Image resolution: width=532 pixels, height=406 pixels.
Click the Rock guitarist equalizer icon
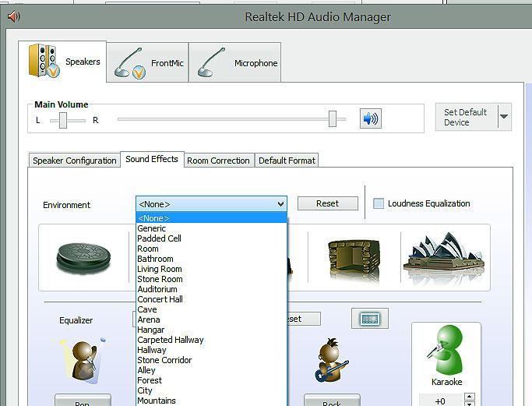tap(332, 360)
